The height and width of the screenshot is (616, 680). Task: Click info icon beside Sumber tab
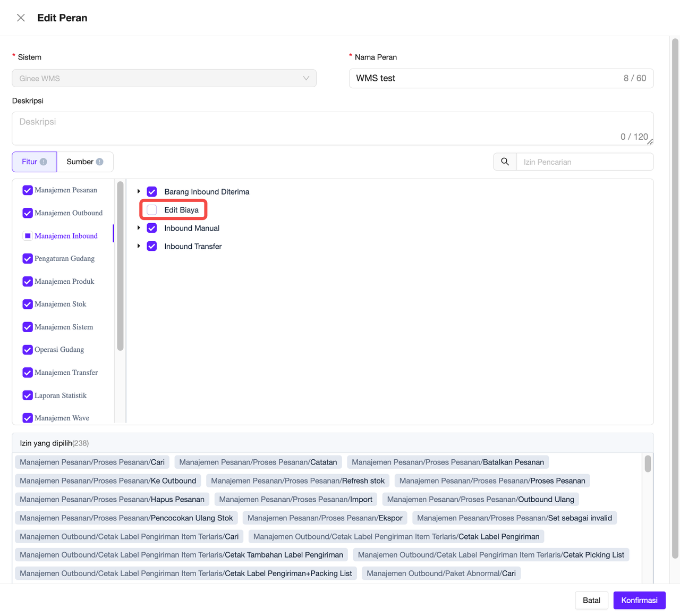pyautogui.click(x=99, y=162)
